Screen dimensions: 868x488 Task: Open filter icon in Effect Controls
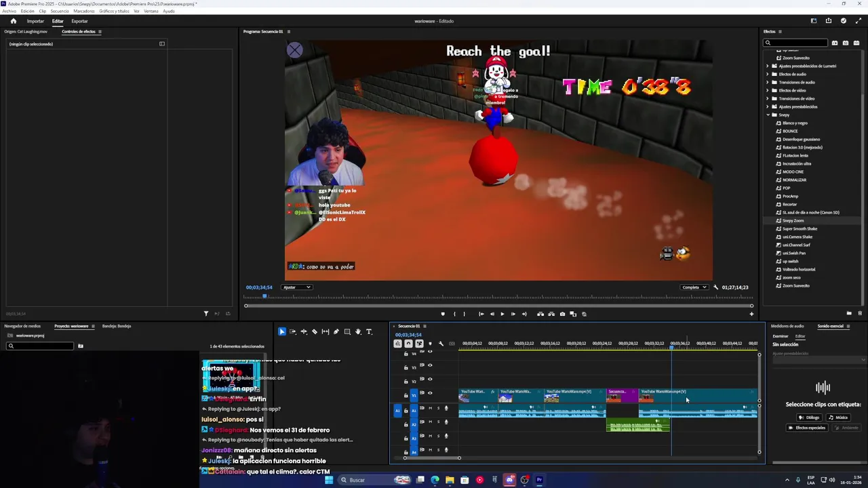click(x=206, y=313)
